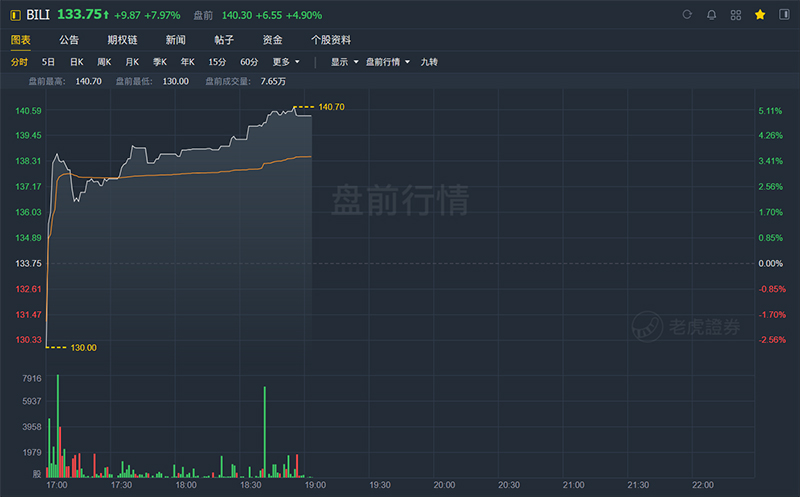The image size is (800, 497).
Task: Click the tallest green volume bar near 17:00
Action: coord(58,426)
